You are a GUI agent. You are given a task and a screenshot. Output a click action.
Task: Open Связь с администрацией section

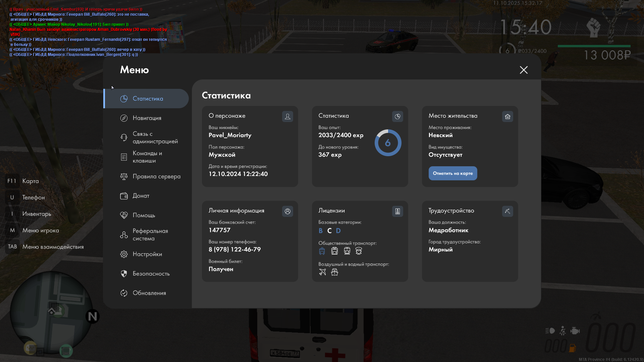[x=155, y=137]
